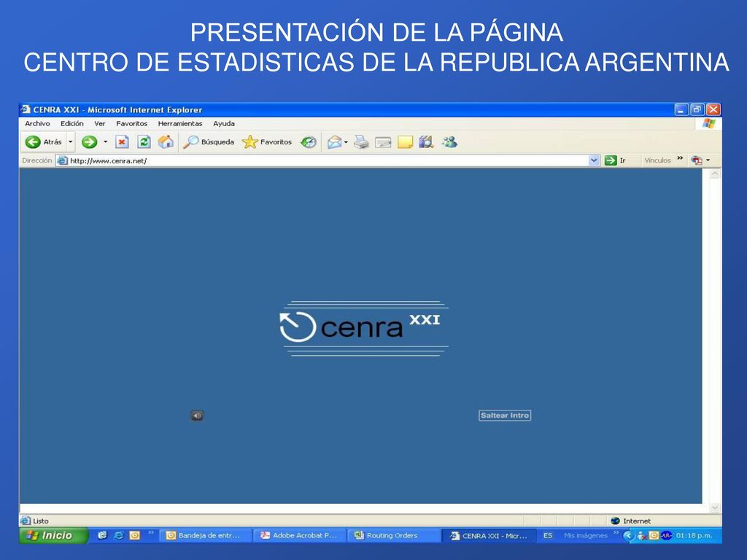The image size is (747, 560).
Task: Open the History clock icon
Action: (x=309, y=142)
